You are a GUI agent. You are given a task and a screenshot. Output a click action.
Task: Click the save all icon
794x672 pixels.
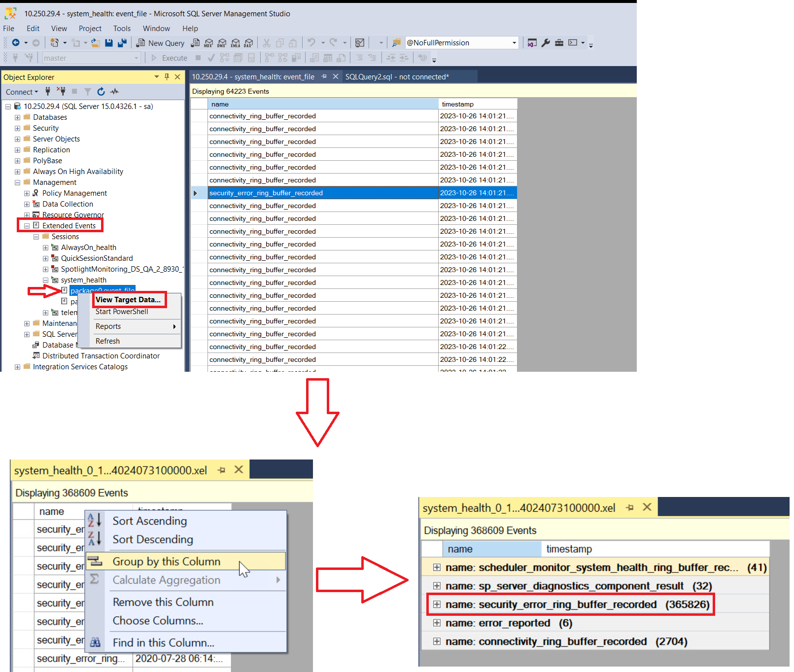(122, 43)
